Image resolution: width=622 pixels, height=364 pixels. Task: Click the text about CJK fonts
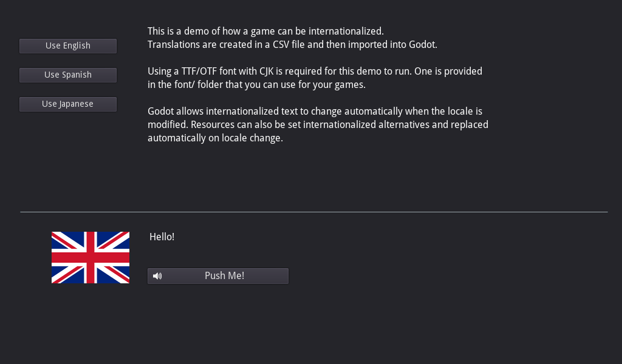tap(315, 78)
